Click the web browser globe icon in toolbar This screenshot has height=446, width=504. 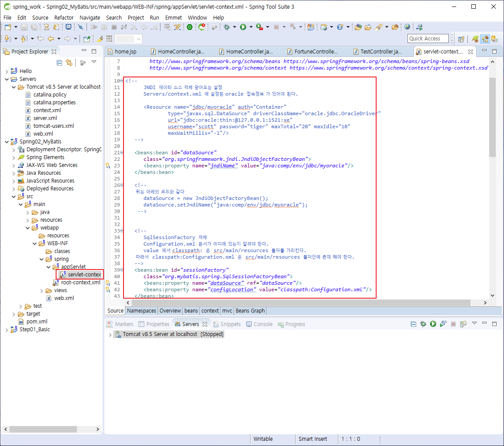tap(407, 27)
